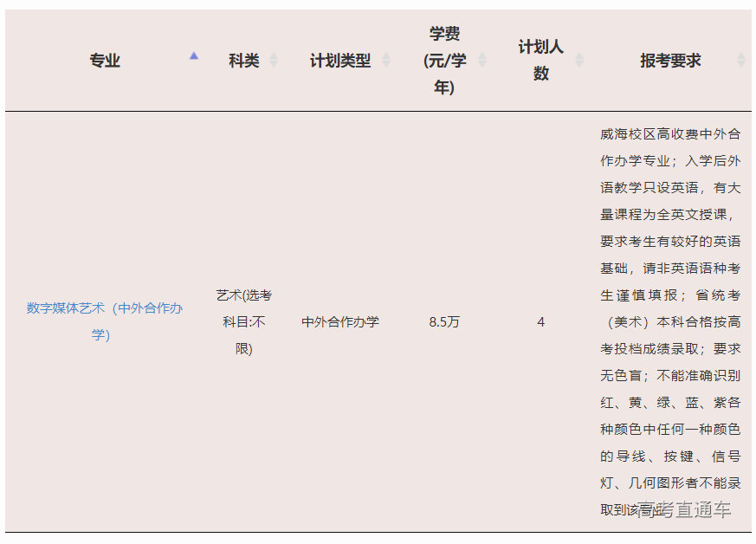Screen dimensions: 756x544
Task: Click the sort icon next to 计划类型
Action: (386, 61)
